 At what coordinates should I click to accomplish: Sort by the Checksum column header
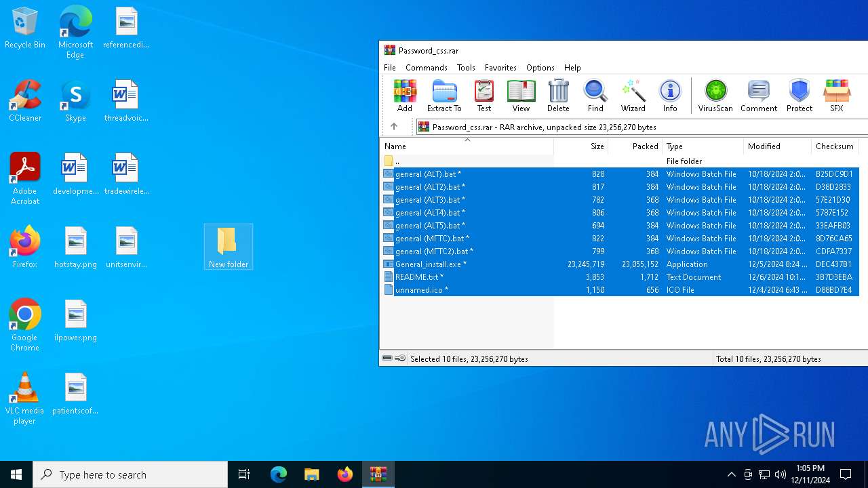(x=835, y=146)
